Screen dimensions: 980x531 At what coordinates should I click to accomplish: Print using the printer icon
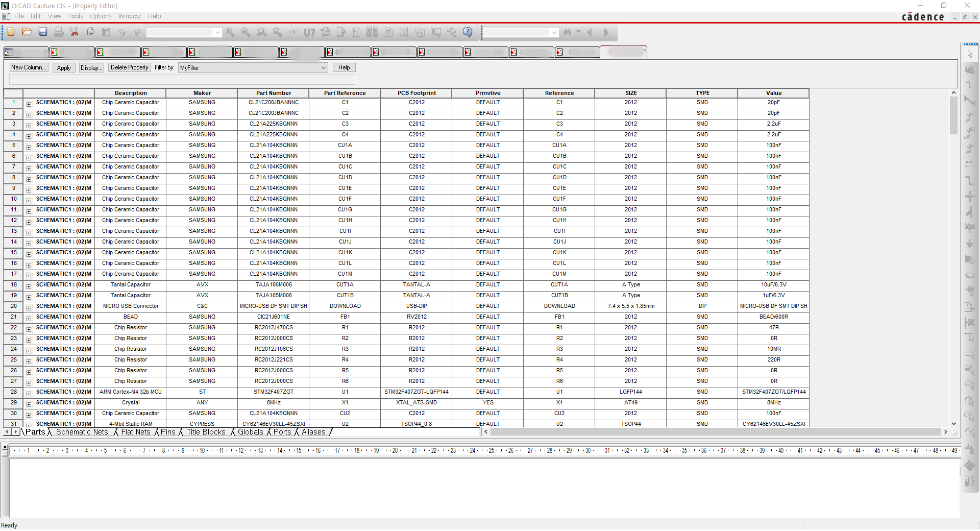pos(59,32)
